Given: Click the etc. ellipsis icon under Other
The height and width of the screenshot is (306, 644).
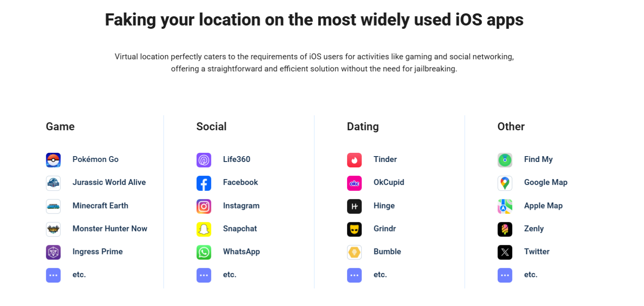Looking at the screenshot, I should (x=505, y=275).
